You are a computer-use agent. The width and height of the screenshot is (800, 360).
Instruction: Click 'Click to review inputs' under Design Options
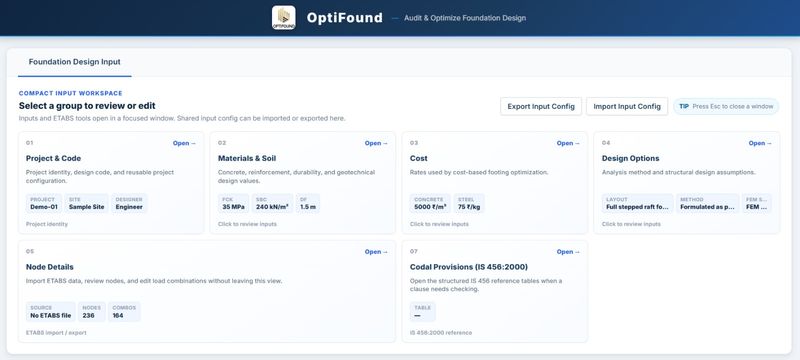click(631, 224)
